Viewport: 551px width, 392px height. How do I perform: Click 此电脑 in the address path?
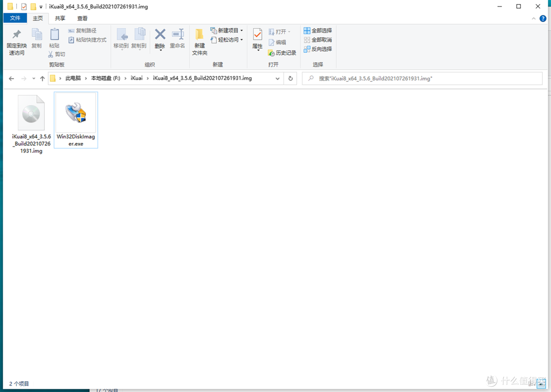click(x=73, y=78)
